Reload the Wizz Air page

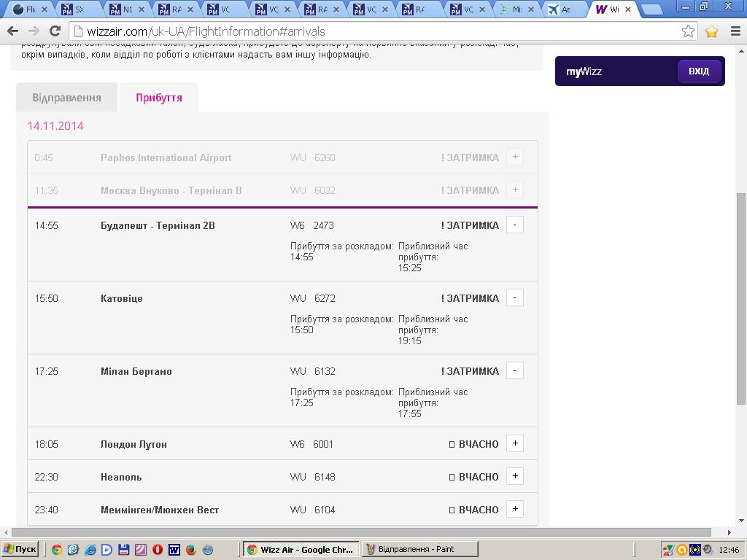[55, 31]
